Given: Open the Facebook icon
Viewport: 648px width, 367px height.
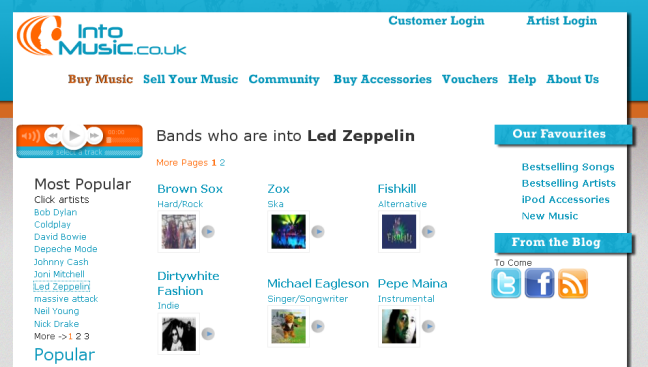Looking at the screenshot, I should 539,283.
